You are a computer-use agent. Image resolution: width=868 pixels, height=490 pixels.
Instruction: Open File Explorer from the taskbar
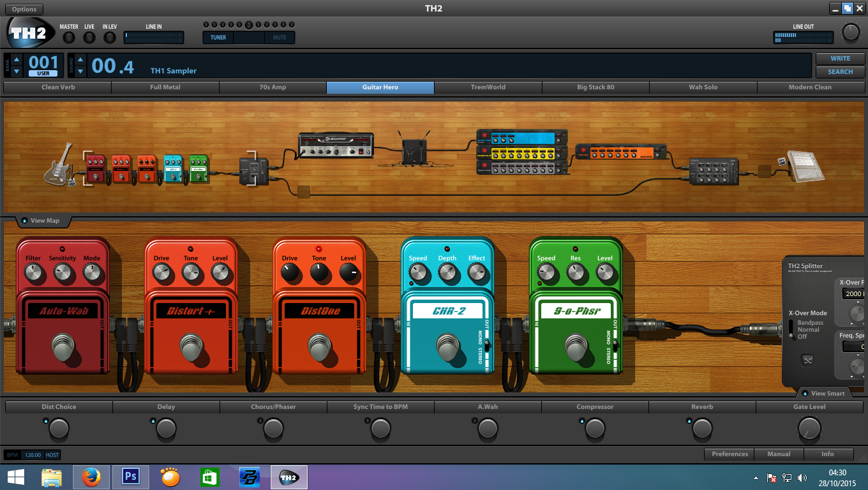[52, 477]
